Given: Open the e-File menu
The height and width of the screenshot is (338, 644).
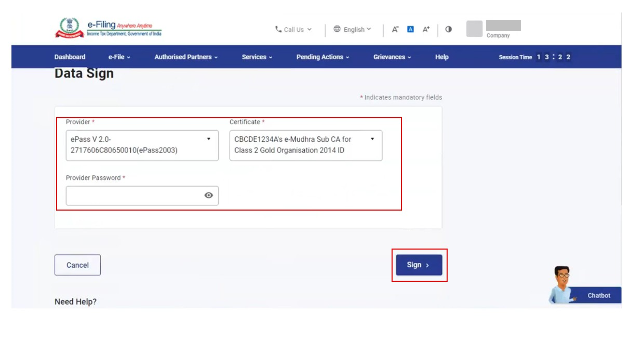Looking at the screenshot, I should pos(119,57).
